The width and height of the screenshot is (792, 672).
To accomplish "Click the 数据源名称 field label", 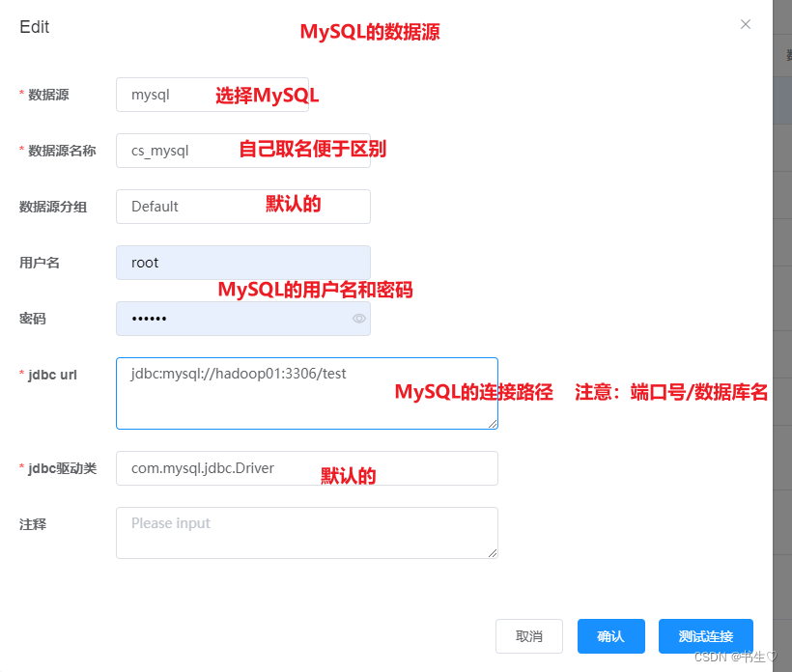I will pyautogui.click(x=62, y=151).
